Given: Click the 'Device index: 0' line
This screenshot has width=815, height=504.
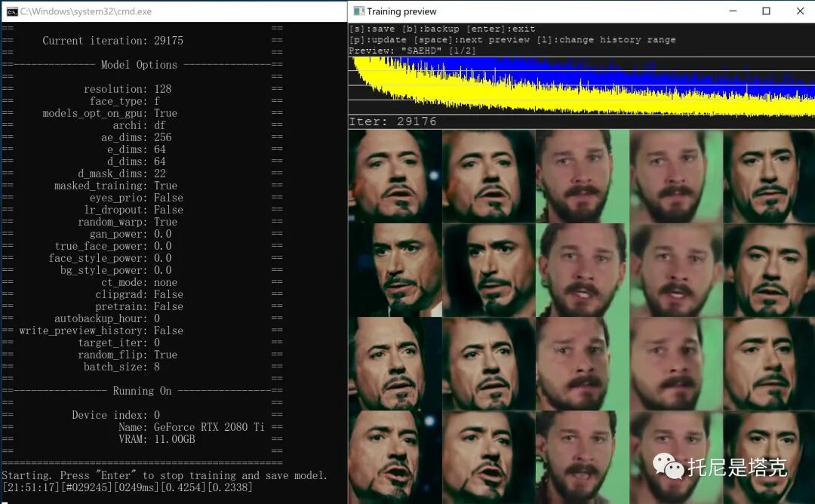Looking at the screenshot, I should pyautogui.click(x=116, y=415).
